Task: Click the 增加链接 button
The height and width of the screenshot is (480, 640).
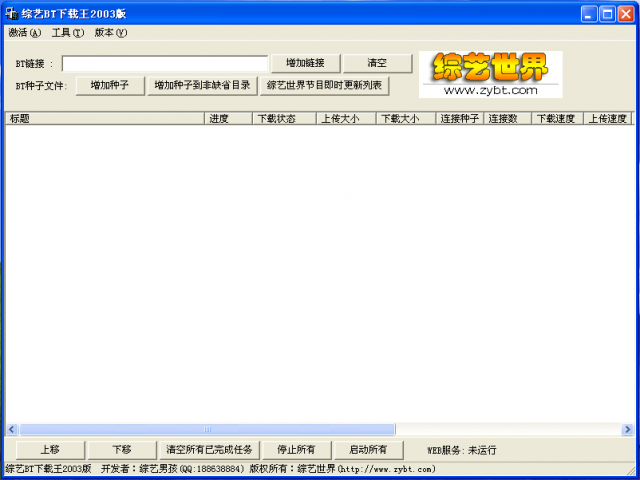Action: coord(305,63)
